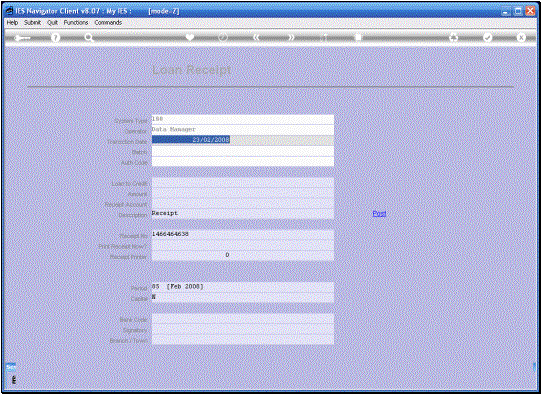
Task: Click the round X cancel toolbar icon
Action: click(521, 37)
